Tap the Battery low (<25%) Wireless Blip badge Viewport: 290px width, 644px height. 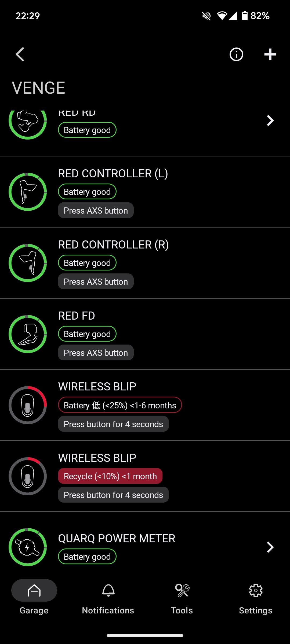tap(120, 405)
